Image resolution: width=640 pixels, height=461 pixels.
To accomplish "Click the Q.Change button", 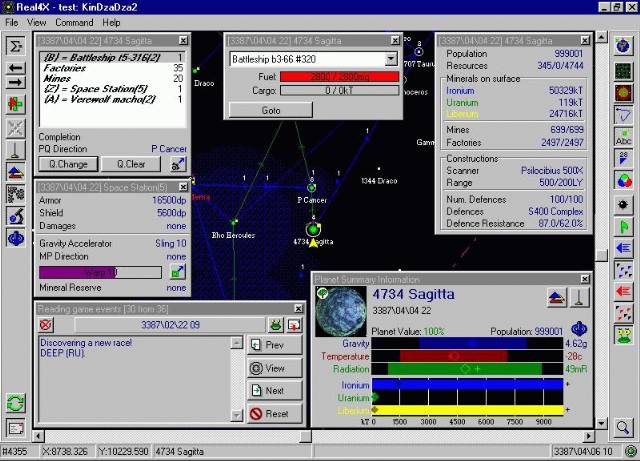I will click(x=68, y=164).
